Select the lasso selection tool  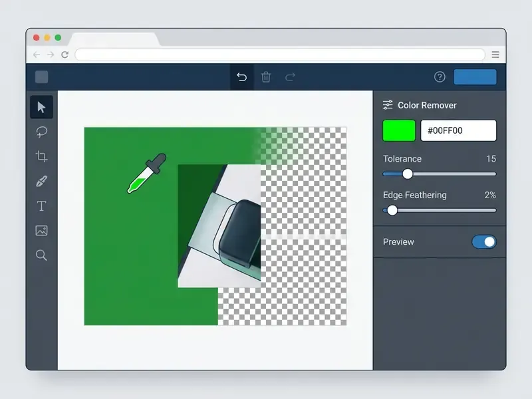click(41, 132)
